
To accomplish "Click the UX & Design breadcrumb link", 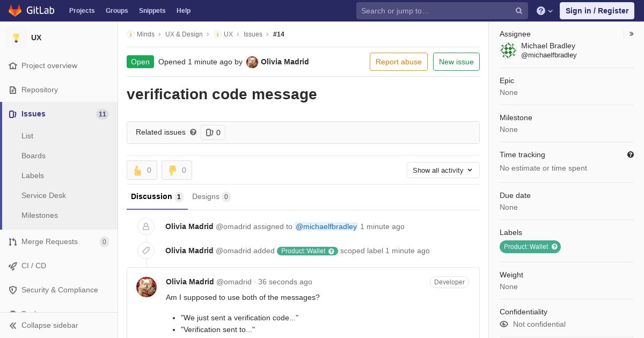I will pyautogui.click(x=184, y=34).
